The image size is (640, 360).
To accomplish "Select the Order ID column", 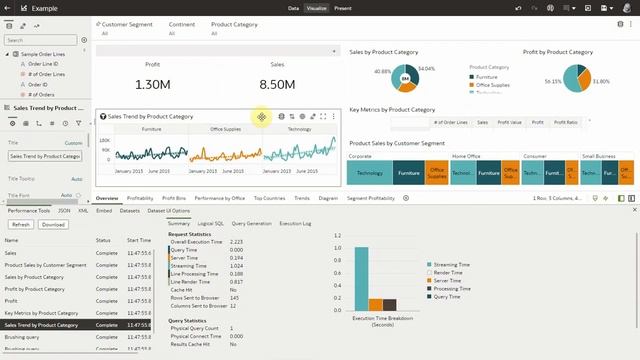I will tap(38, 84).
